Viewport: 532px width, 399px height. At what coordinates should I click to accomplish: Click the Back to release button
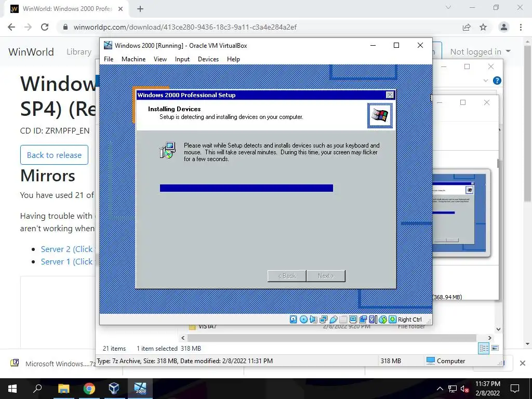coord(54,155)
